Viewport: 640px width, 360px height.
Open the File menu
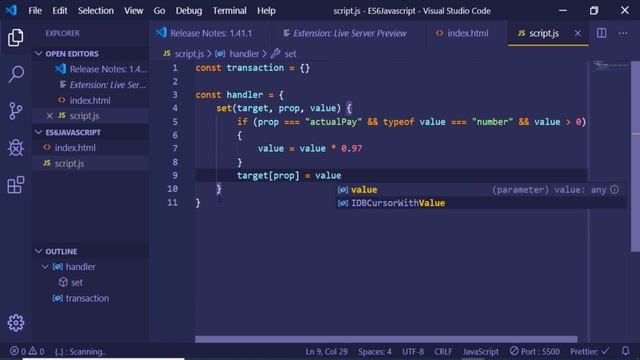35,11
